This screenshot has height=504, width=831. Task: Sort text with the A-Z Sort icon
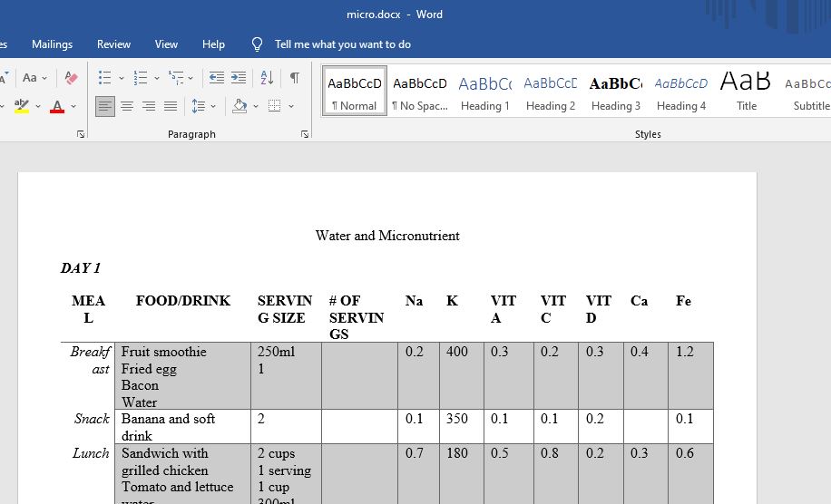[267, 78]
